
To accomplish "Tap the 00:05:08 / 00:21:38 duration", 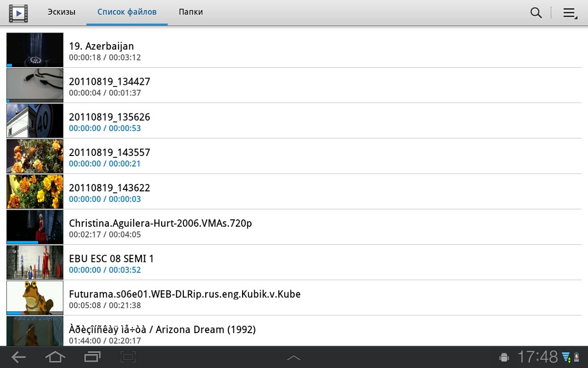I will point(105,305).
